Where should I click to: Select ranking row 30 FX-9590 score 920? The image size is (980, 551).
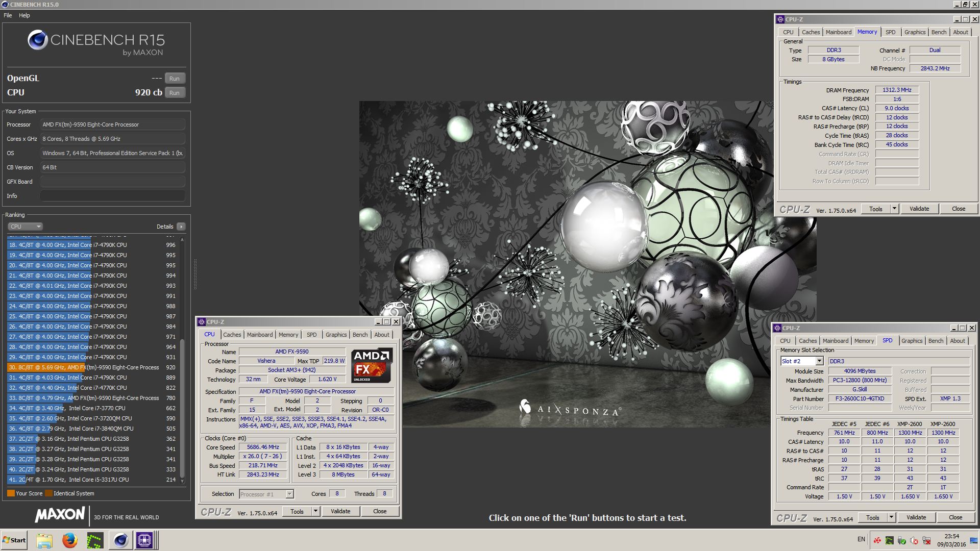(x=92, y=367)
